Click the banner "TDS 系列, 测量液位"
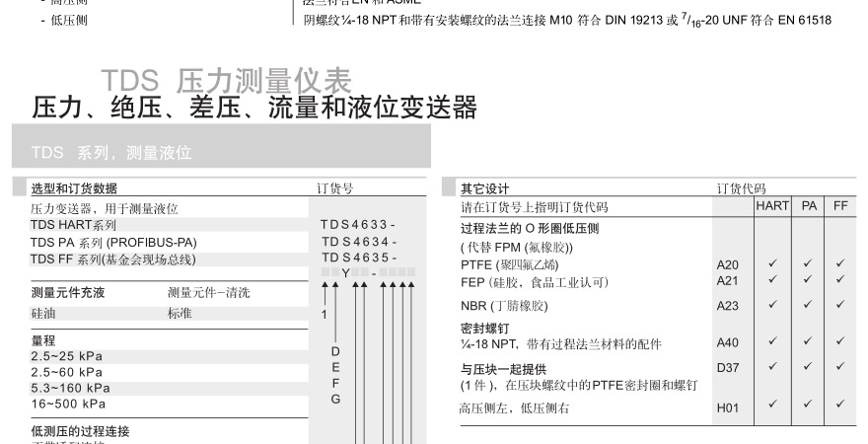Screen dimensions: 868x444 pyautogui.click(x=221, y=146)
